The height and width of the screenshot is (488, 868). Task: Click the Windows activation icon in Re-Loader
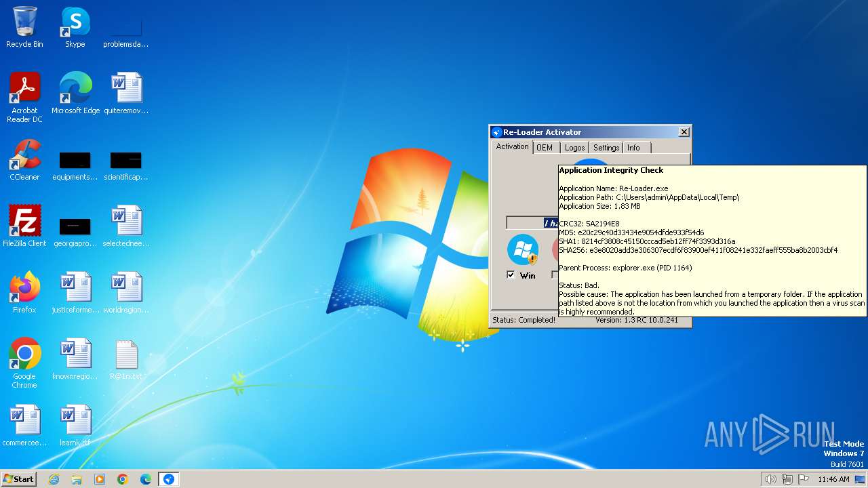523,250
